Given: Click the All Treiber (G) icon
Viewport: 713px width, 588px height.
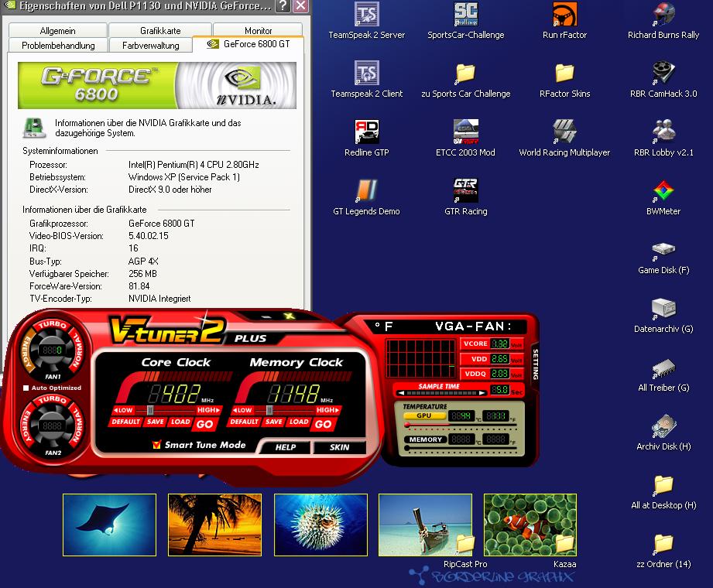Looking at the screenshot, I should tap(663, 367).
